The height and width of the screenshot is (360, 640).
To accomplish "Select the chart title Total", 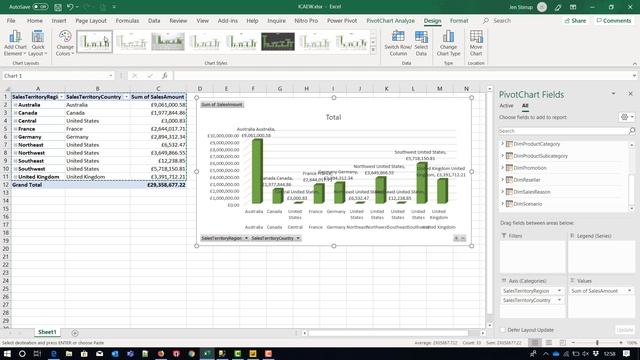I will 333,117.
